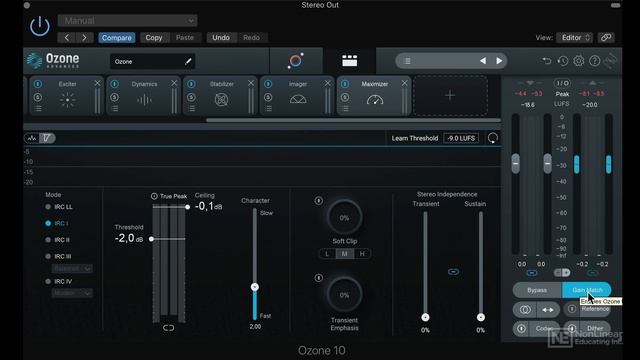Viewport: 640px width, 360px height.
Task: Select the Maximizer module icon
Action: coord(375,100)
